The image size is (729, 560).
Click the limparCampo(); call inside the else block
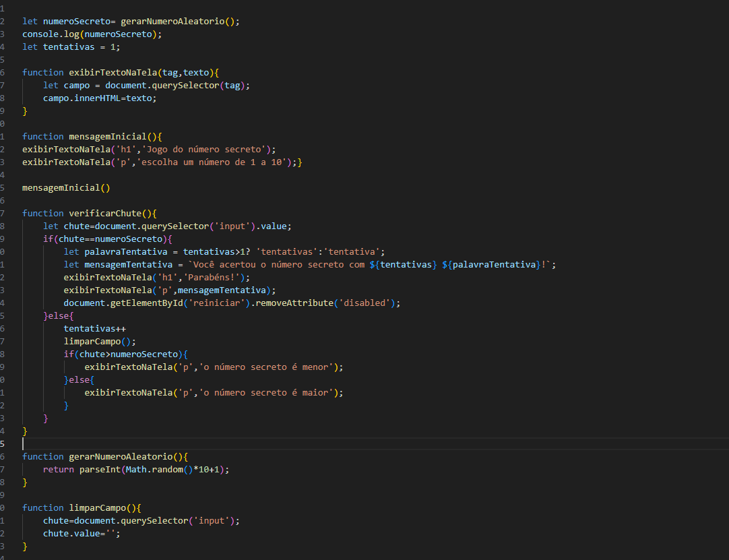[x=100, y=342]
